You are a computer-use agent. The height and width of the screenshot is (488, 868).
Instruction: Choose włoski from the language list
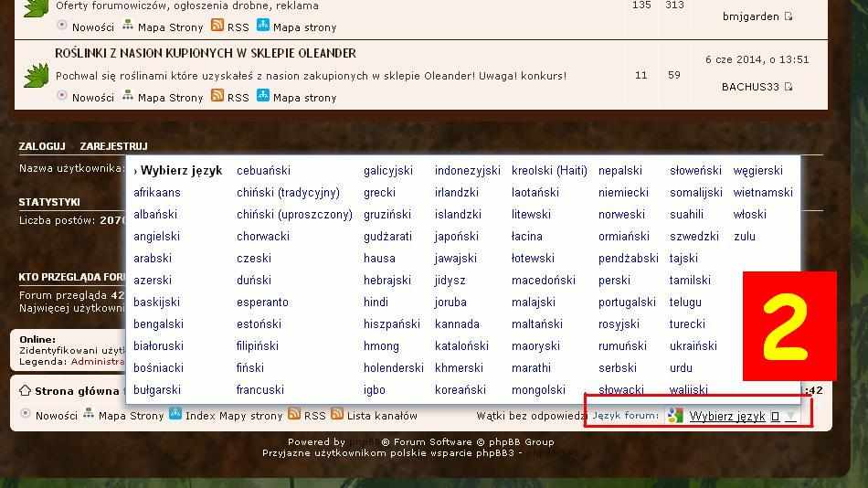(750, 214)
